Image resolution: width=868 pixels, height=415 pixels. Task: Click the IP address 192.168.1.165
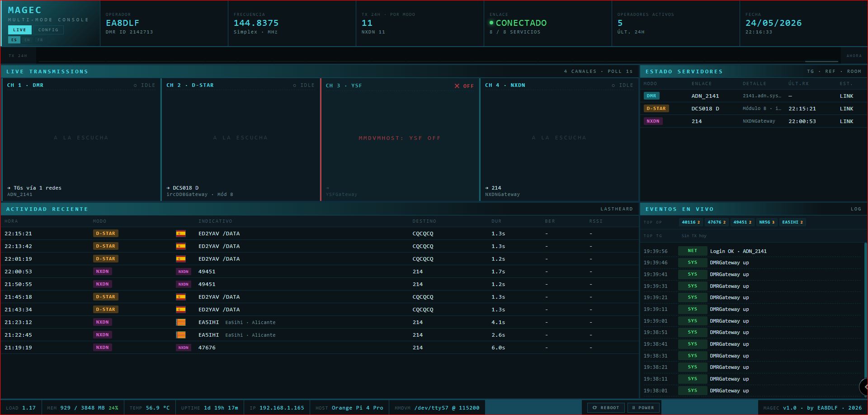pyautogui.click(x=282, y=408)
